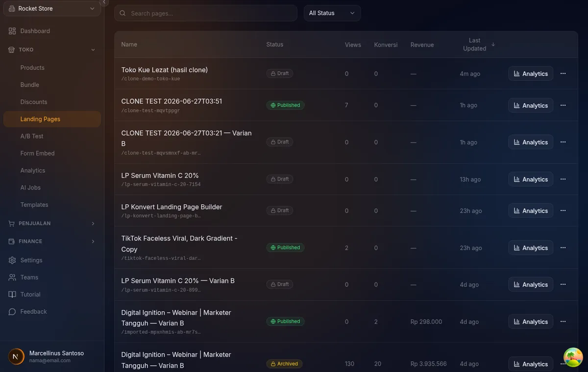The image size is (588, 372).
Task: Open LP Konvert Landing Page Builder title
Action: point(171,207)
